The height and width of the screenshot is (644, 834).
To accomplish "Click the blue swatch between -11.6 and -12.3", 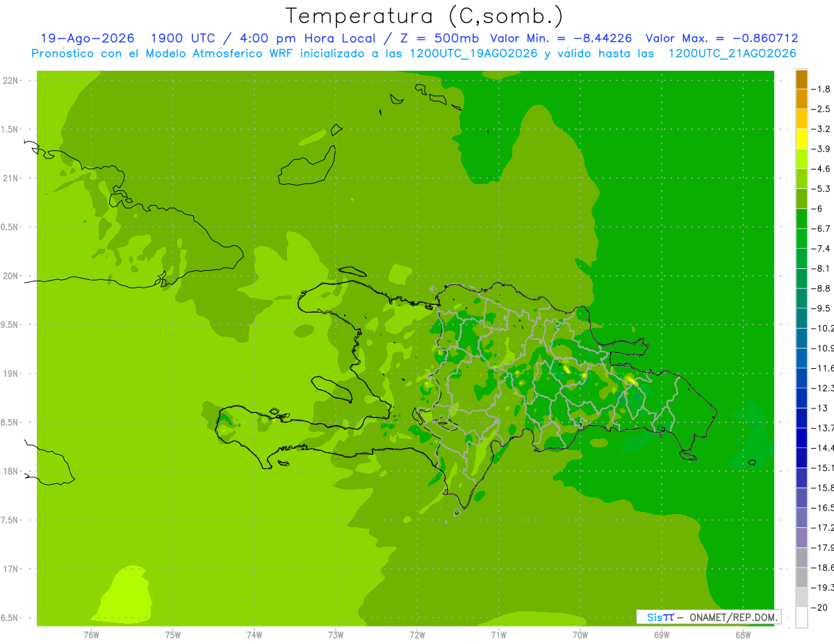I will tap(801, 378).
